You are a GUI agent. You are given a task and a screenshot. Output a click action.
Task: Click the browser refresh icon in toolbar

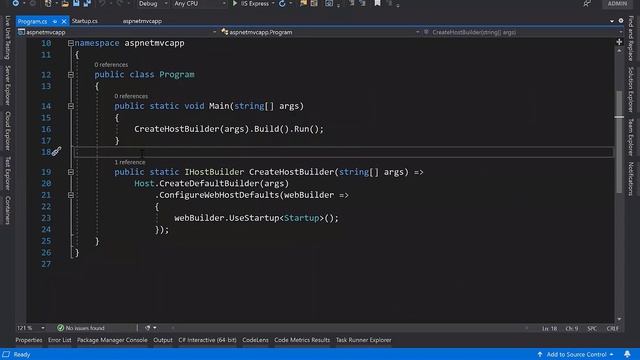coord(282,4)
